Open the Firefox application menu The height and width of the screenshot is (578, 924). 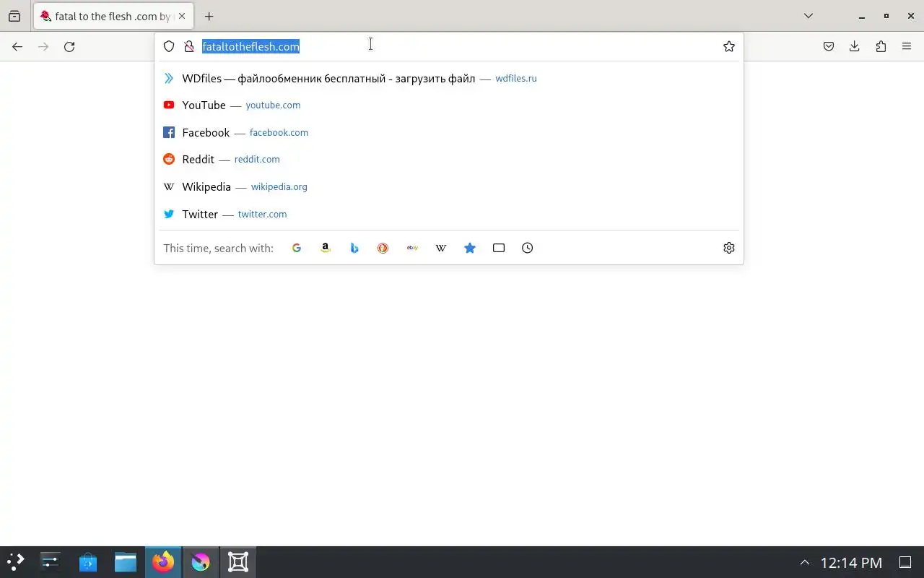click(907, 46)
